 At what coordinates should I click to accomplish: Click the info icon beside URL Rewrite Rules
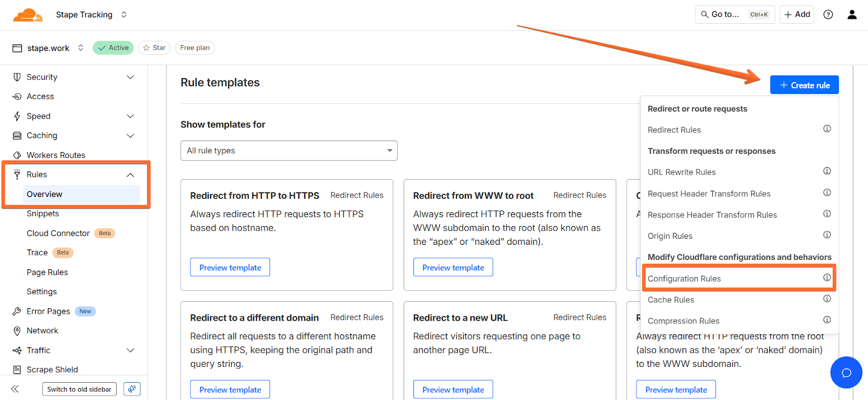click(827, 171)
